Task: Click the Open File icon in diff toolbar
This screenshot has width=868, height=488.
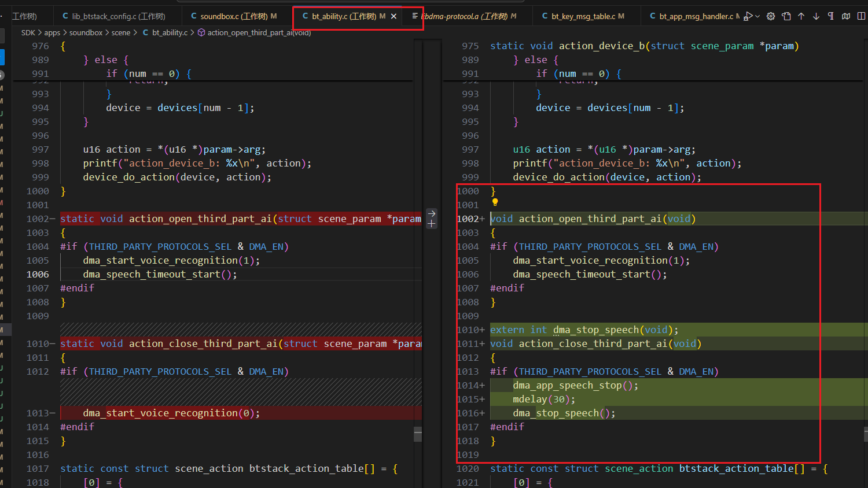Action: pos(786,16)
